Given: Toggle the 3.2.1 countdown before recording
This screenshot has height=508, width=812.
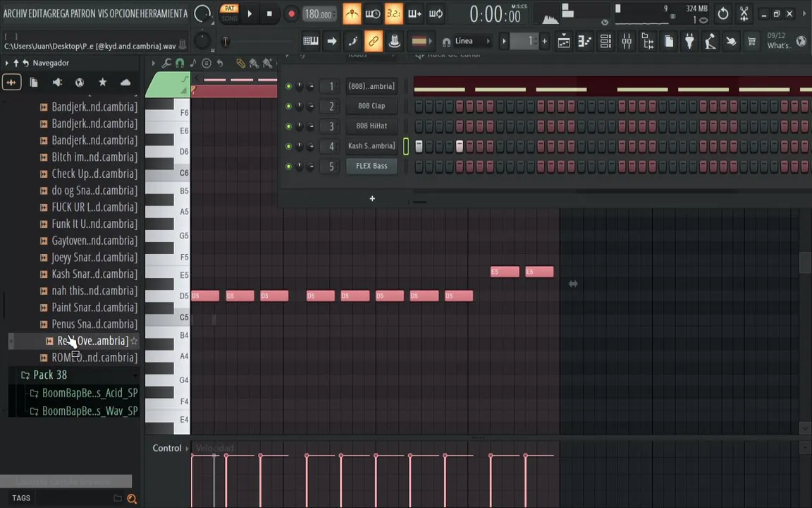Looking at the screenshot, I should click(393, 14).
